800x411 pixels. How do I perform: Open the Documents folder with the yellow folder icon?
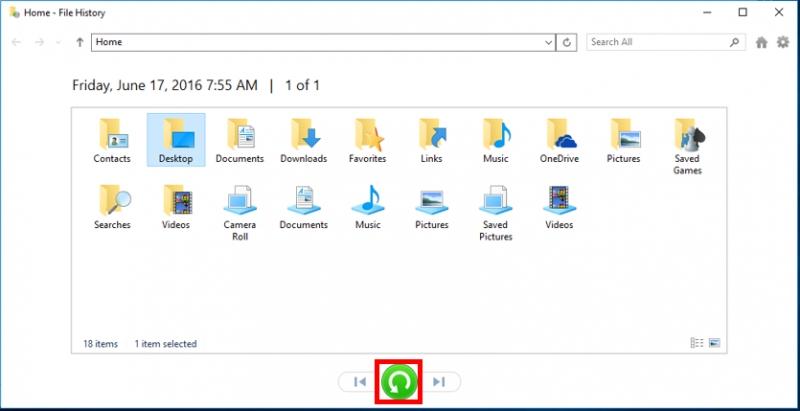(240, 140)
